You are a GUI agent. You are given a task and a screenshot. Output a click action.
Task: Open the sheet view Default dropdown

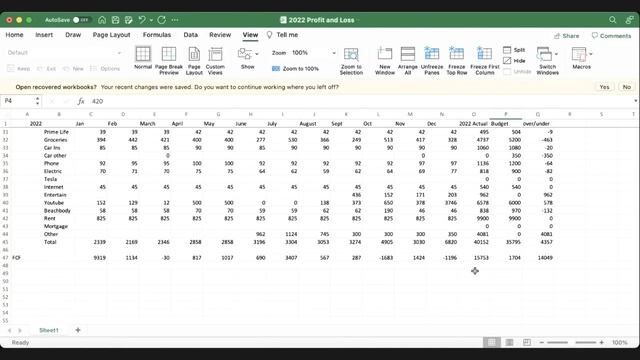point(64,53)
